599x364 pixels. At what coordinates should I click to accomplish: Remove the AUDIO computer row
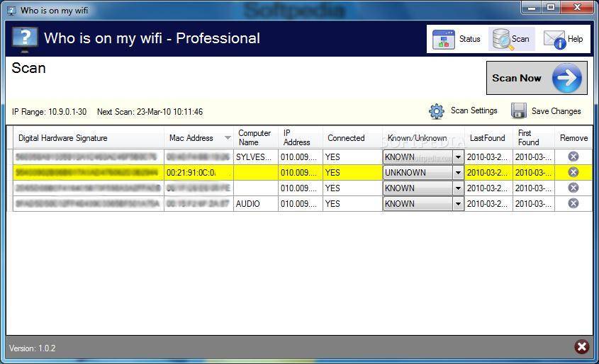(573, 203)
